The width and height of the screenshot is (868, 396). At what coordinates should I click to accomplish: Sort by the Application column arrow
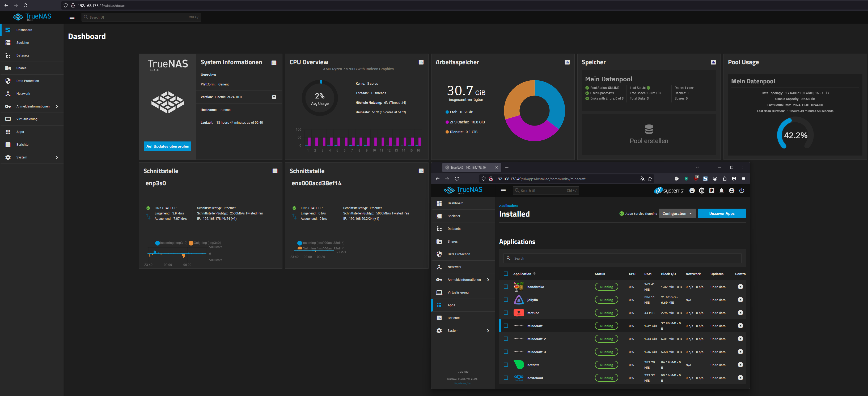[x=534, y=274]
